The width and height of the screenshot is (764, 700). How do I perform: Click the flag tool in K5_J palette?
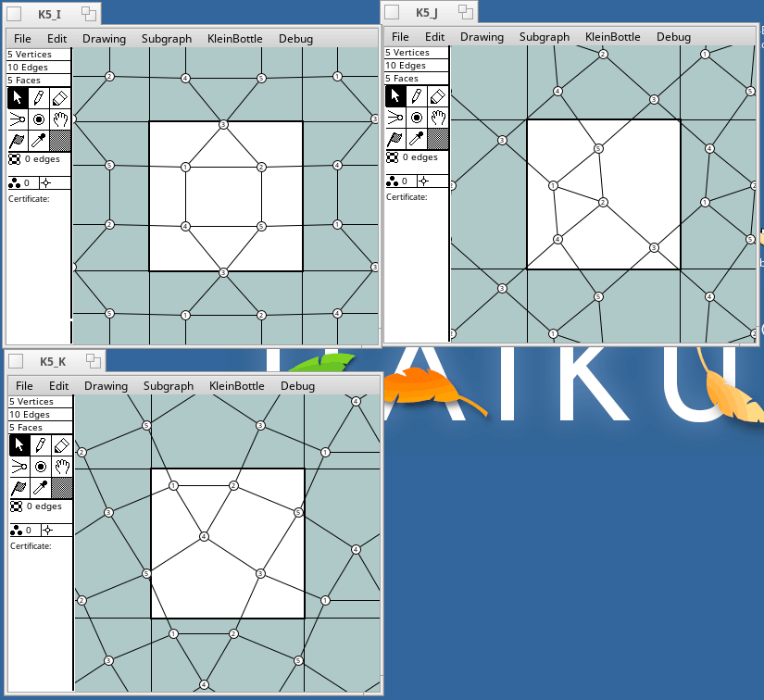(x=395, y=139)
